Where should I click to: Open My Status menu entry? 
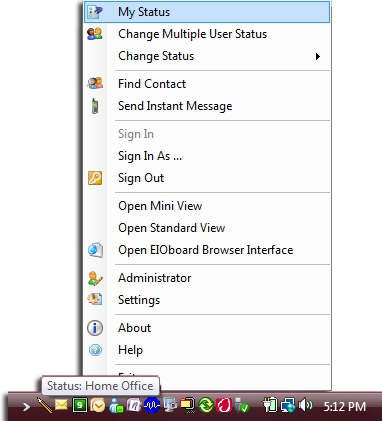(x=207, y=12)
